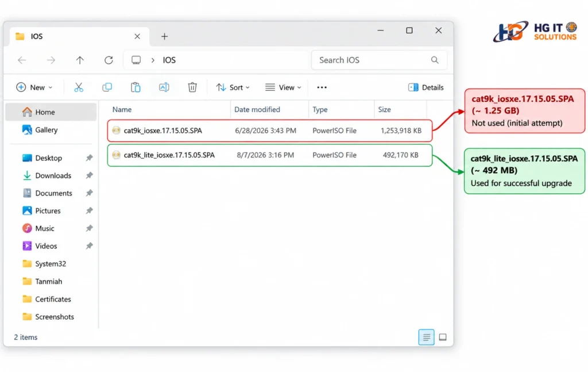This screenshot has height=372, width=588.
Task: Go back with the Back arrow
Action: [x=22, y=60]
